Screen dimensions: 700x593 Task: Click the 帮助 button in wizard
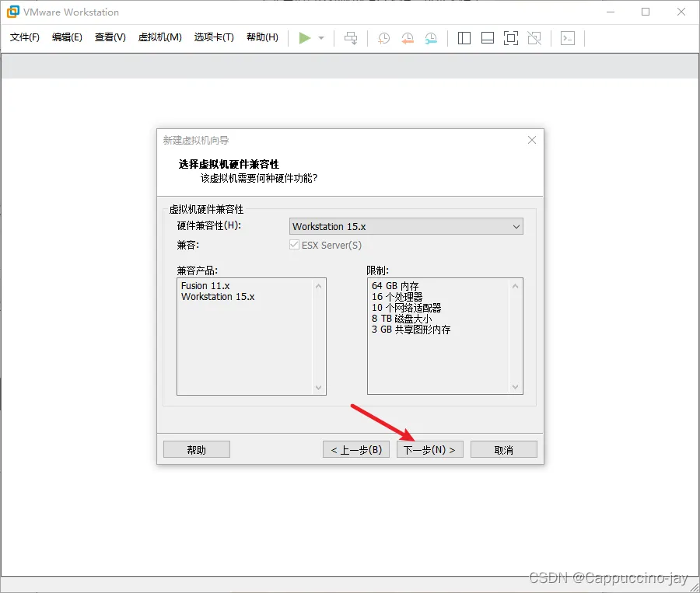pyautogui.click(x=197, y=449)
